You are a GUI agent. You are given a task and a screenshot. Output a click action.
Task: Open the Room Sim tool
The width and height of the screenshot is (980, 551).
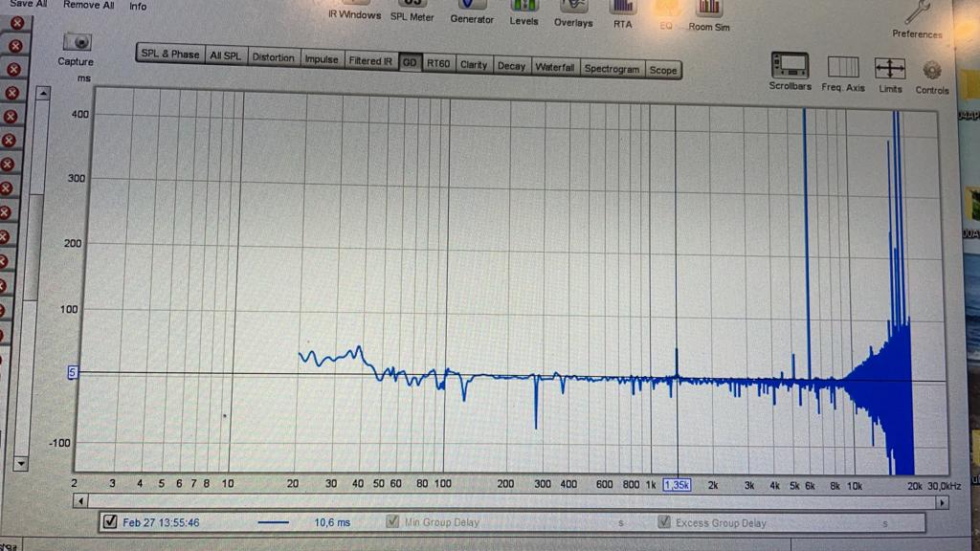[x=708, y=10]
